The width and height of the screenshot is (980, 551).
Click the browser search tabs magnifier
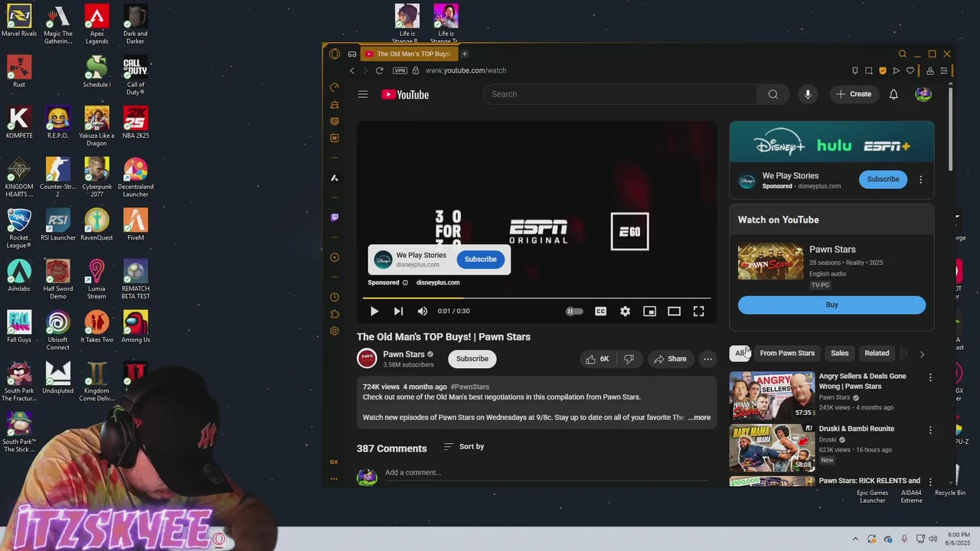click(903, 54)
